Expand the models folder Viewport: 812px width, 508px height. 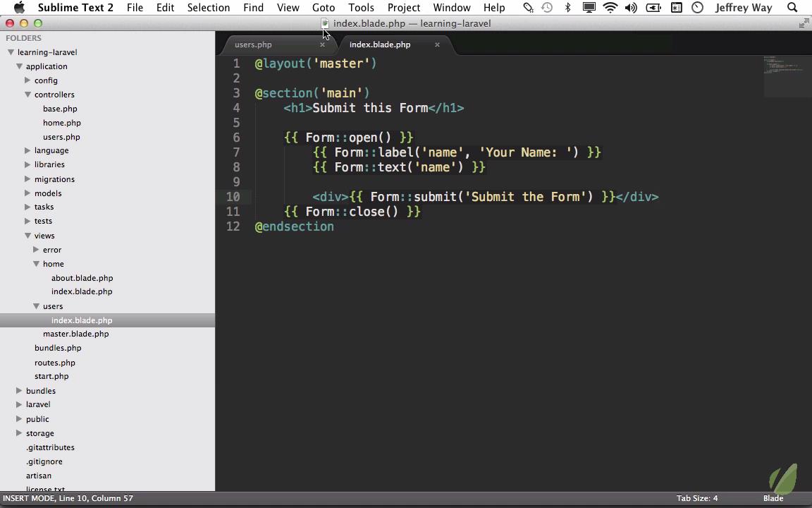click(x=27, y=193)
